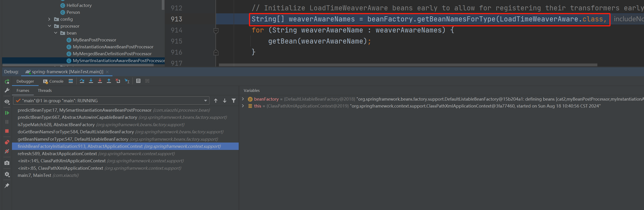Switch to the Debugger tab

coord(25,81)
